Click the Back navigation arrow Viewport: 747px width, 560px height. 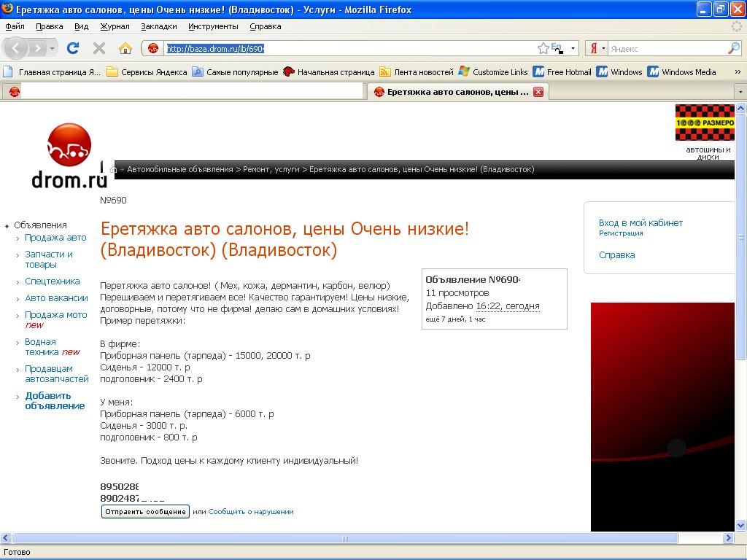pyautogui.click(x=16, y=48)
